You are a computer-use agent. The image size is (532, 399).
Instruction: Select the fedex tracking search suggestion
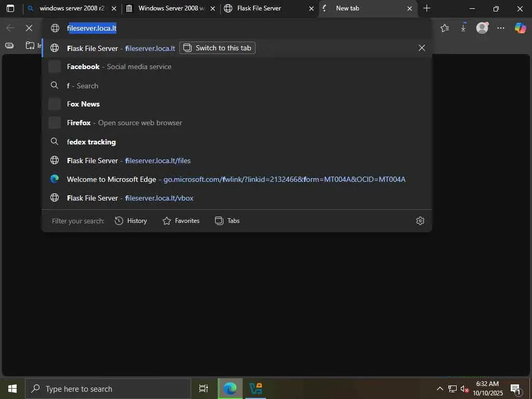(237, 142)
